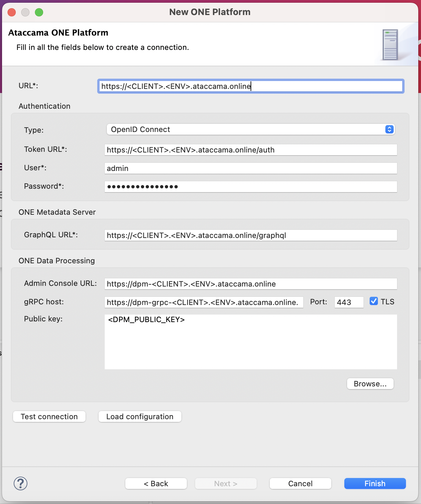Viewport: 421px width, 504px height.
Task: Focus the Password field
Action: point(251,187)
